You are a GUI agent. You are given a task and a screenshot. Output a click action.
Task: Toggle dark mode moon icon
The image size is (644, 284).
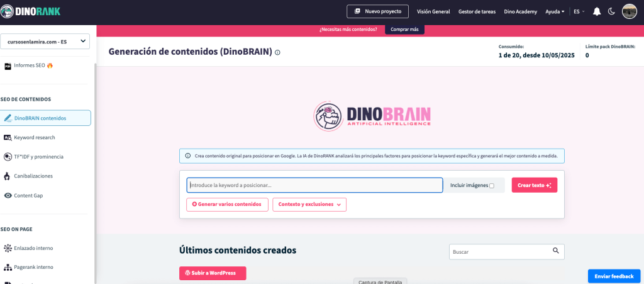[611, 11]
